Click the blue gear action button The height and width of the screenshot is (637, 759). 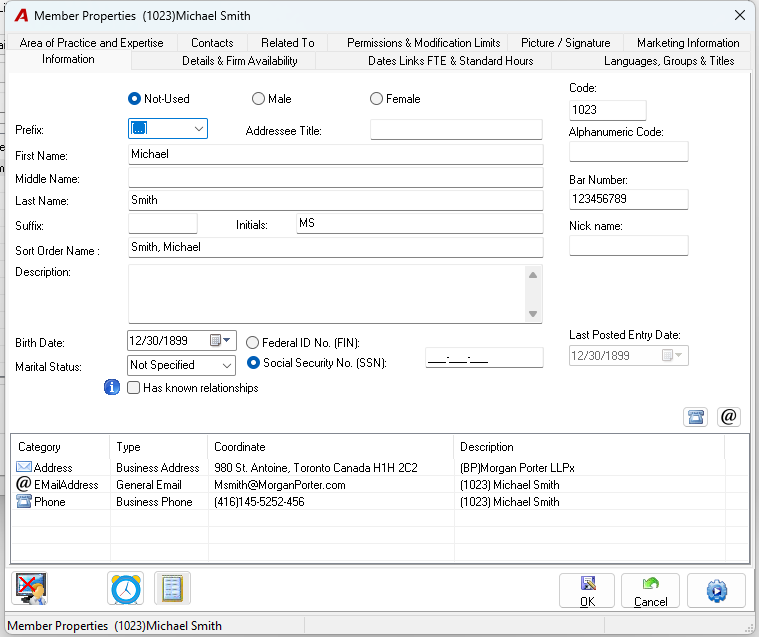click(716, 590)
